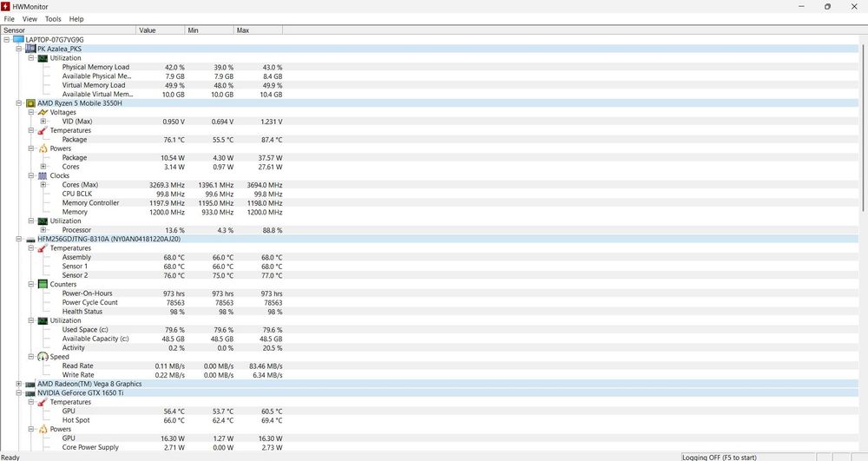
Task: Collapse the HFM256GDJTNG-8310A drive node
Action: tap(19, 239)
